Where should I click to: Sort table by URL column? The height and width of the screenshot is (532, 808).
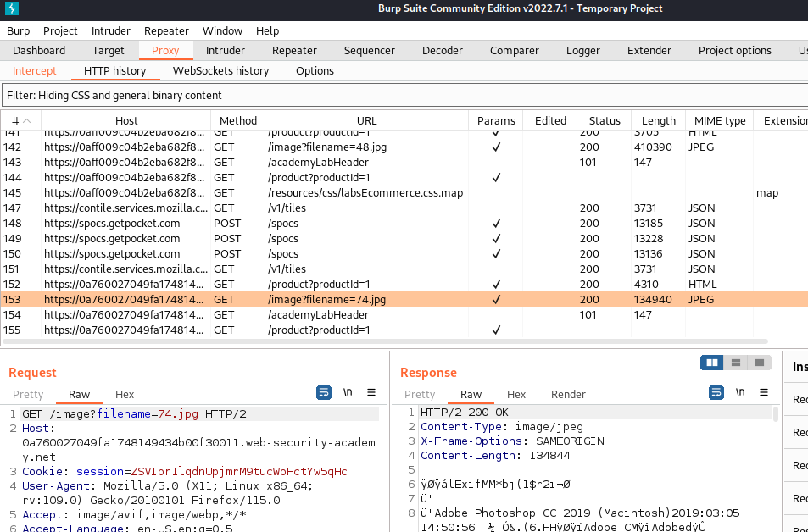click(367, 120)
